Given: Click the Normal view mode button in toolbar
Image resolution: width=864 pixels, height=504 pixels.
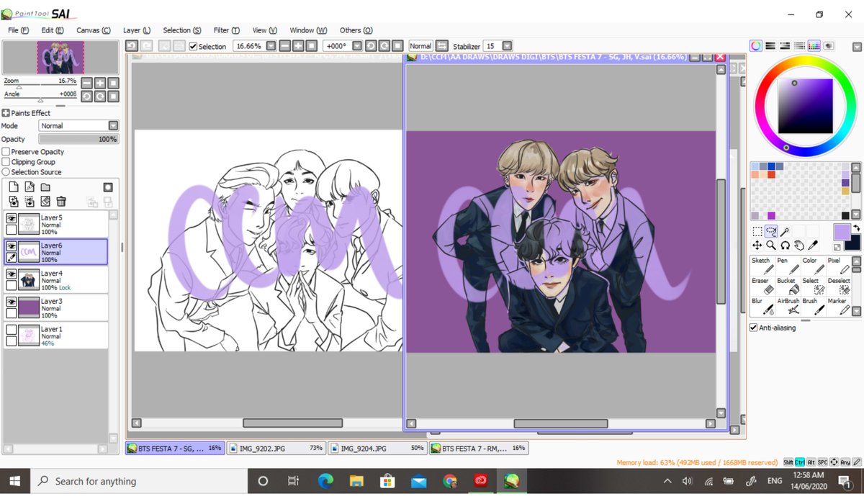Looking at the screenshot, I should point(420,46).
